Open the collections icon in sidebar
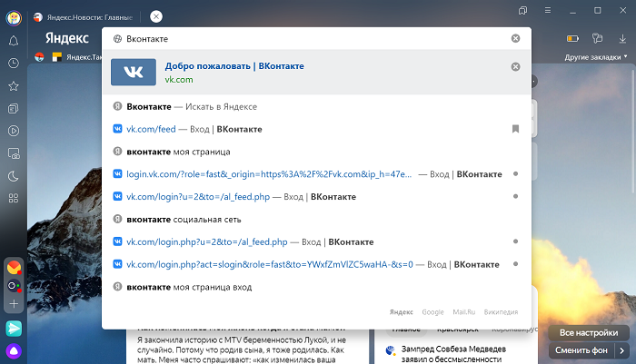 coord(14,109)
